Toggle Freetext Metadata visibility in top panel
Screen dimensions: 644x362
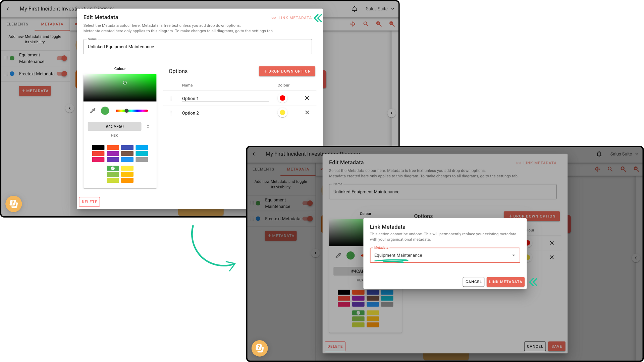pos(62,74)
